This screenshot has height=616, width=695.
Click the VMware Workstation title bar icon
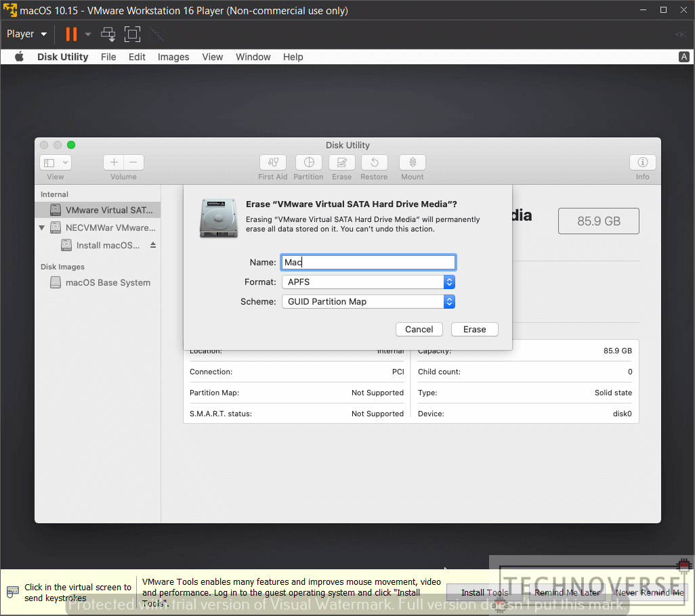point(9,10)
